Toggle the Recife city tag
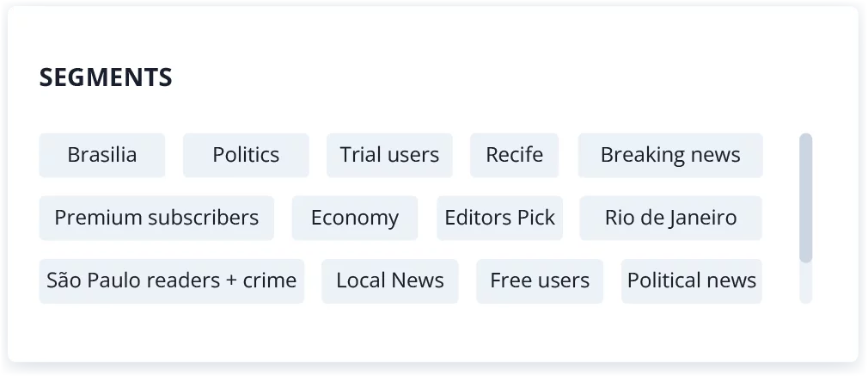 point(514,155)
